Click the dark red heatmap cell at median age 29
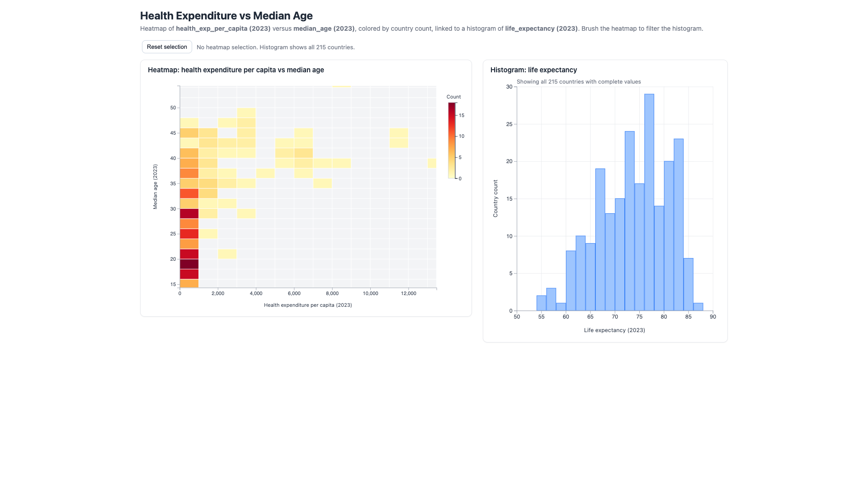Screen dimensions: 868x488 pos(189,214)
